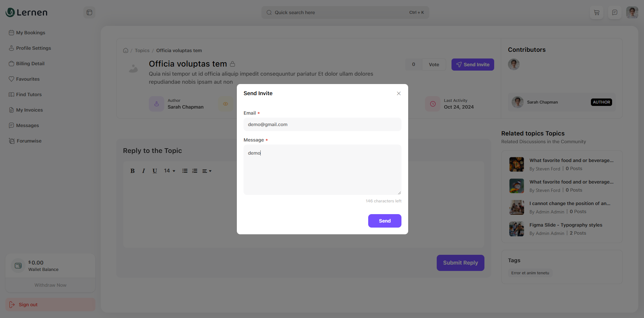Focus the Email input field
Screen dimensions: 644x318
point(322,124)
